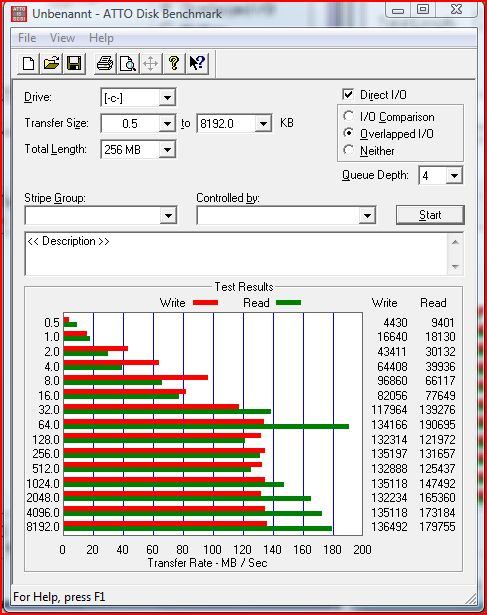Activate the What's This context help pointer

coord(197,63)
